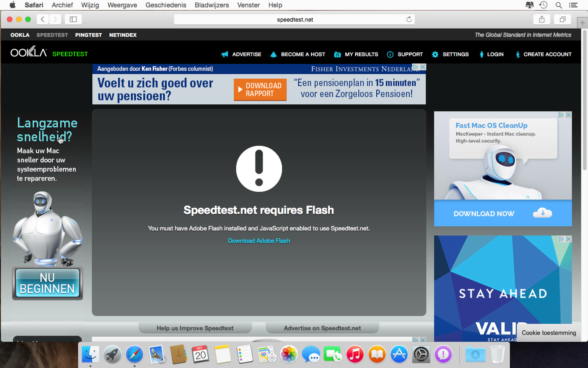Open Mail from the Dock

click(157, 354)
